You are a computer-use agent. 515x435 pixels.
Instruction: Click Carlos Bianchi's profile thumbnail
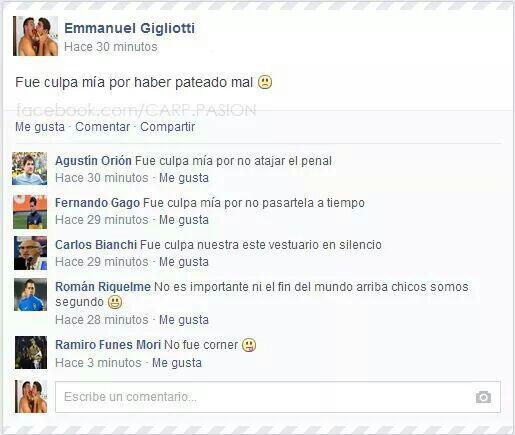click(x=30, y=253)
